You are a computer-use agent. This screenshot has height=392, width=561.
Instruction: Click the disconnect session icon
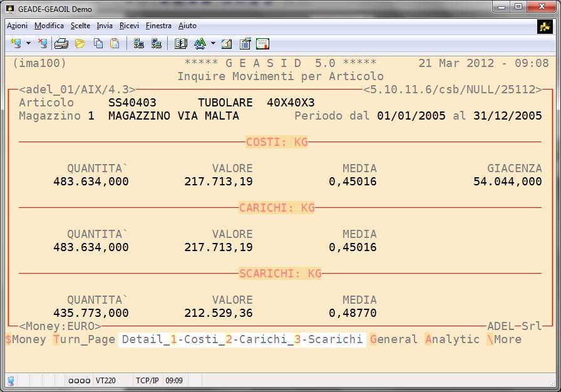(x=43, y=43)
